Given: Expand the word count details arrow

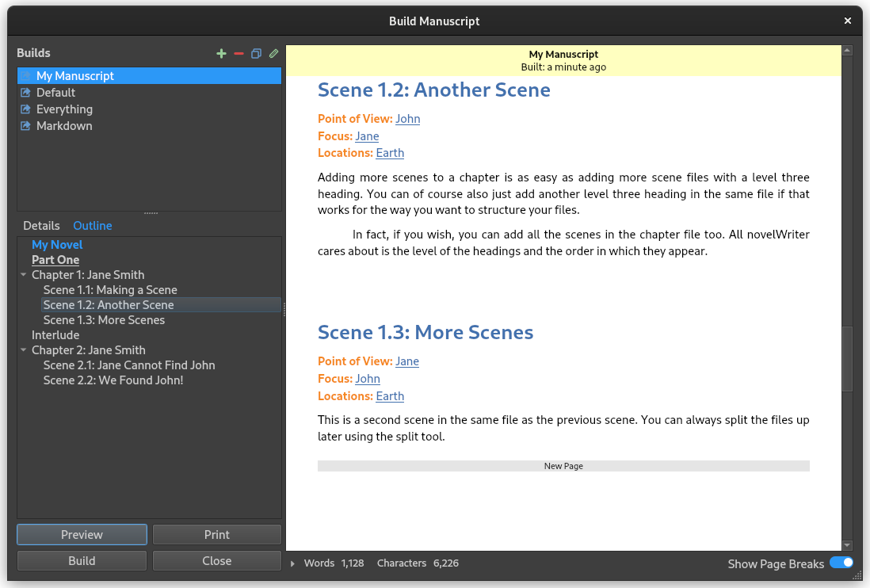Looking at the screenshot, I should [292, 563].
